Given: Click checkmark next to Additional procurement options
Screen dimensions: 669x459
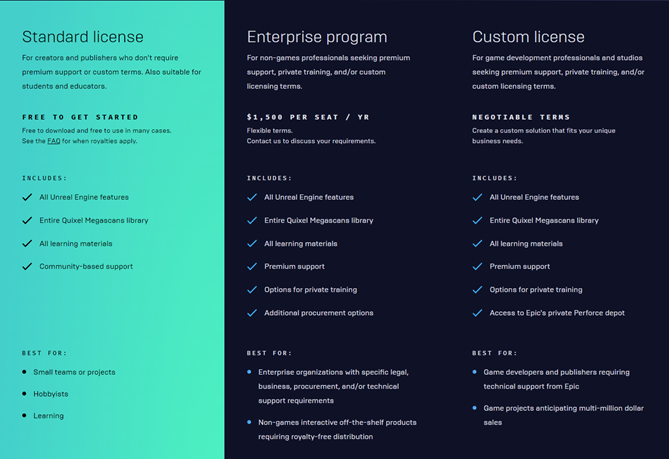Looking at the screenshot, I should point(252,313).
